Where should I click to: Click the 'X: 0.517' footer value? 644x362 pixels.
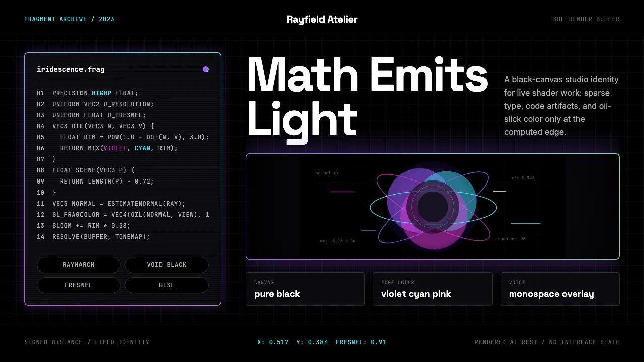[x=273, y=342]
